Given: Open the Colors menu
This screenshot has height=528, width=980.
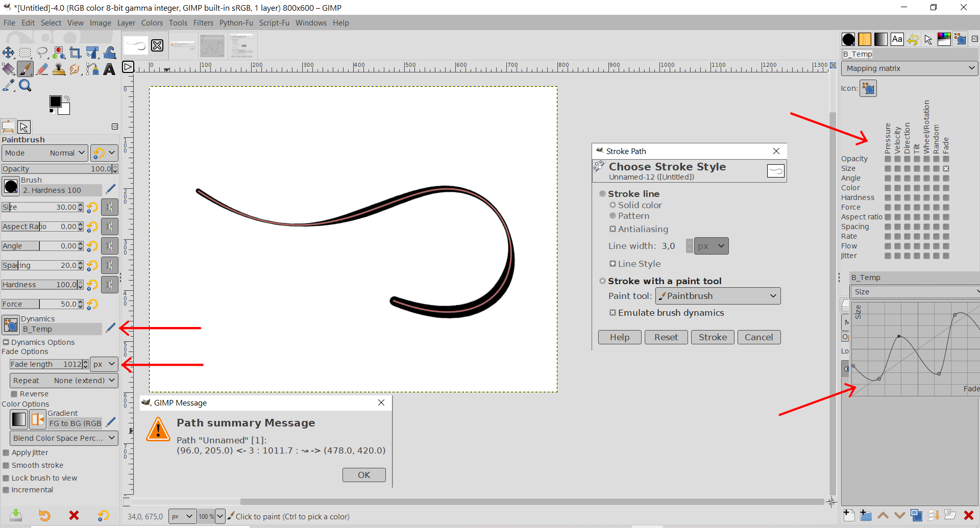Looking at the screenshot, I should tap(152, 23).
